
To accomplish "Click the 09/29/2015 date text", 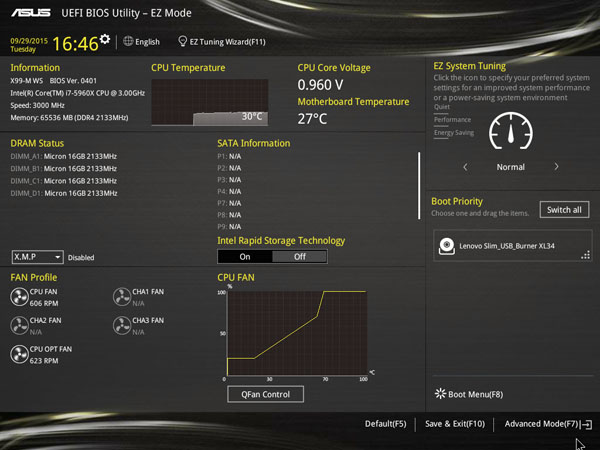I will click(29, 41).
